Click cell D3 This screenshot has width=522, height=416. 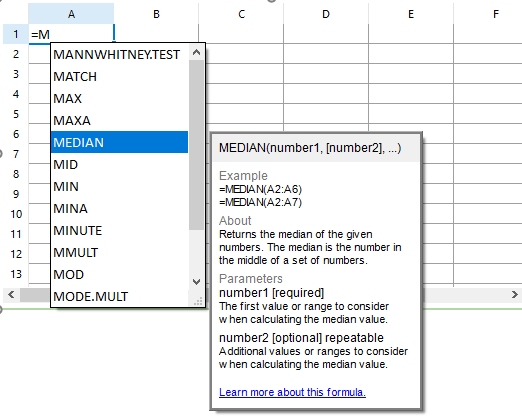(x=326, y=74)
